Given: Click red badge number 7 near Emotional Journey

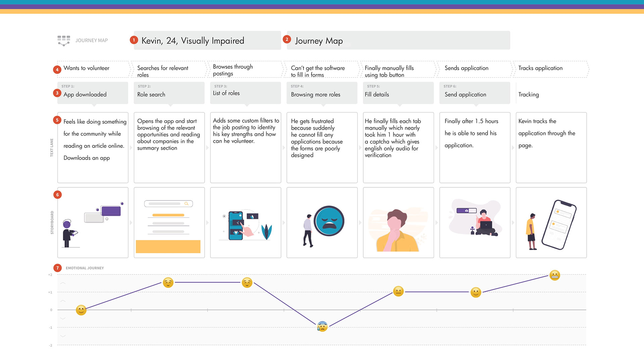Looking at the screenshot, I should [57, 268].
